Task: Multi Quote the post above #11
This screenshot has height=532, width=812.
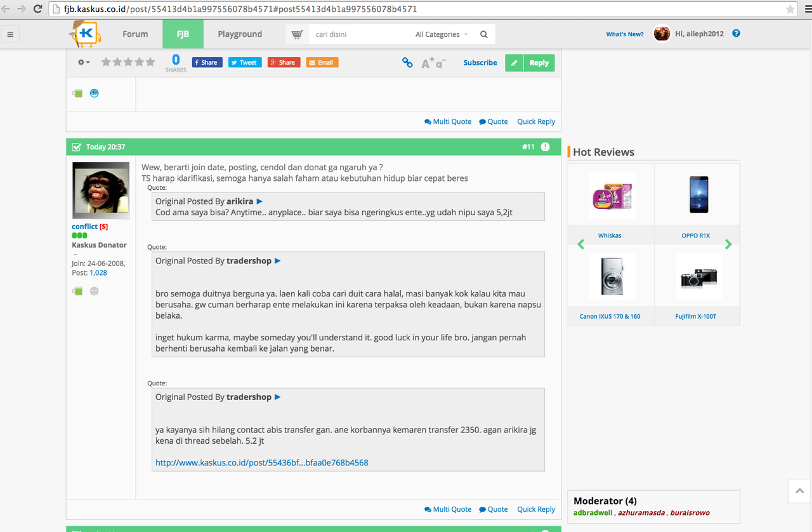Action: [x=448, y=121]
